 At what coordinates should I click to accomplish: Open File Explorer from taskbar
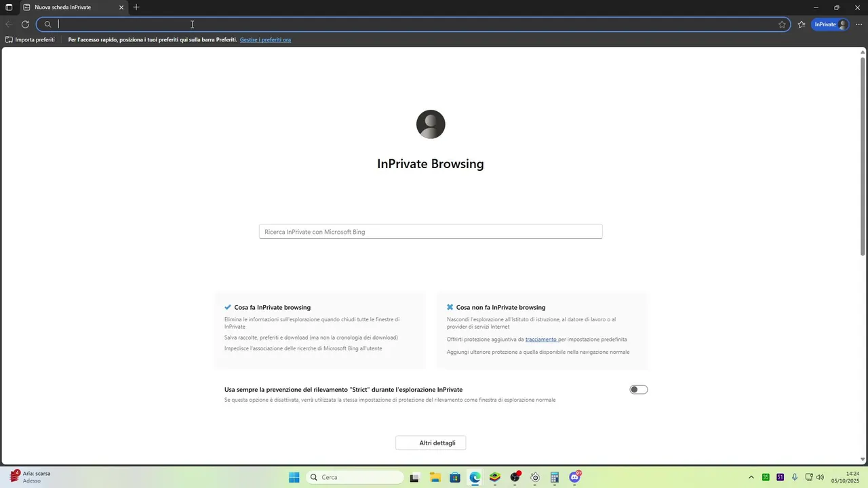tap(435, 478)
